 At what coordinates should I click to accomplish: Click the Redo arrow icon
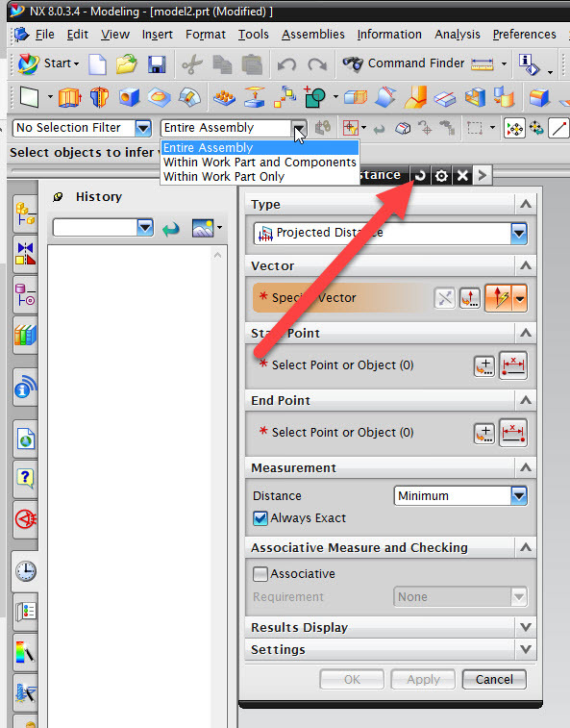click(x=317, y=64)
